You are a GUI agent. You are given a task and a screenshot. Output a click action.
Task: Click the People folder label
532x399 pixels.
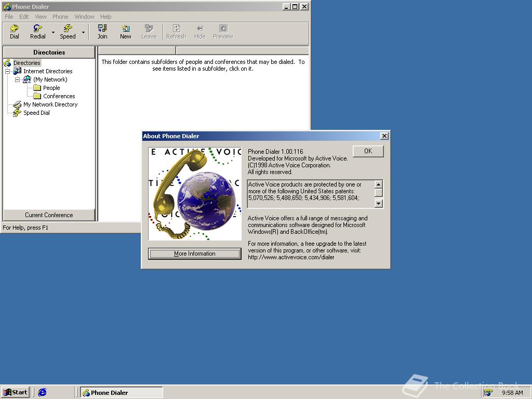coord(51,88)
